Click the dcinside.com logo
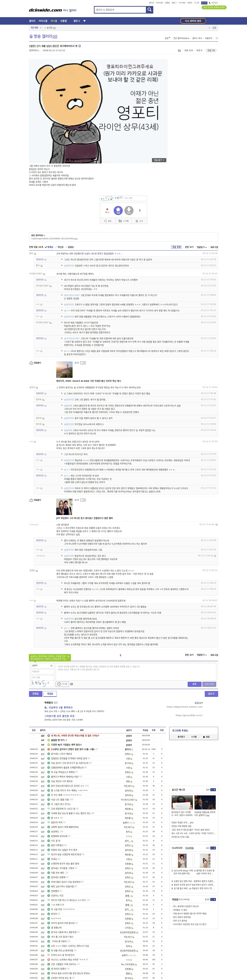This screenshot has height=980, width=247. click(x=45, y=10)
